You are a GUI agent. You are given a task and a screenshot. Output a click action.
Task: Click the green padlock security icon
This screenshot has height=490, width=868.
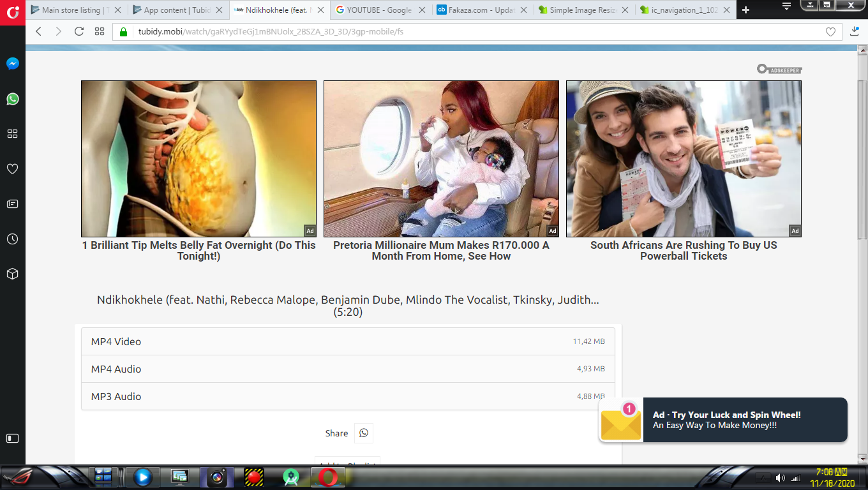coord(124,32)
